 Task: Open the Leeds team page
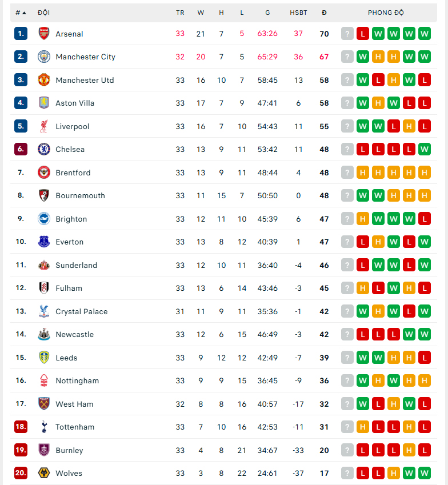pos(66,358)
